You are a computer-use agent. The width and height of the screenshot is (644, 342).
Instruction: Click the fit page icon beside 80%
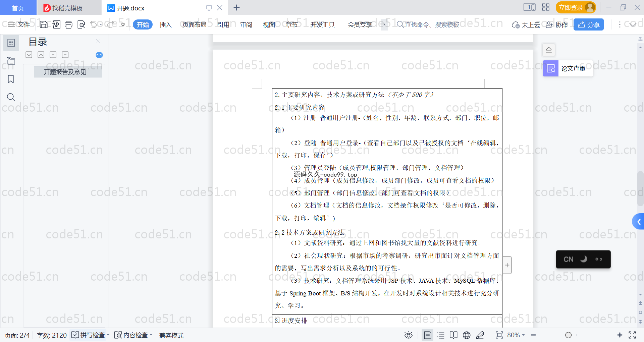tap(499, 335)
